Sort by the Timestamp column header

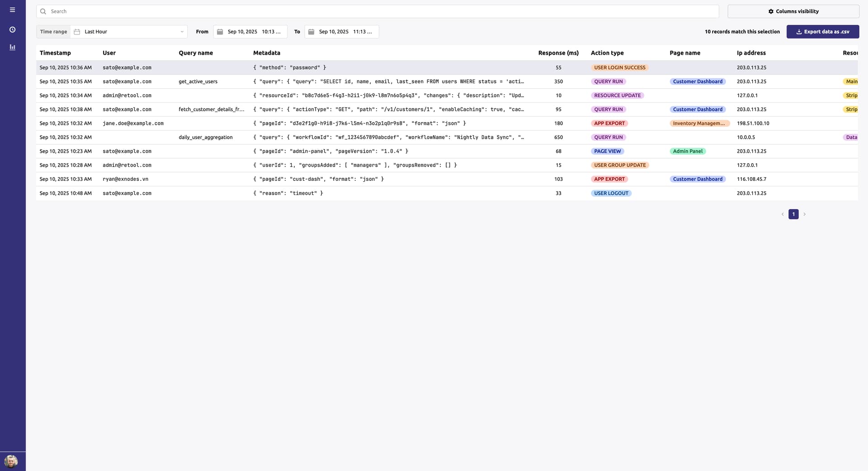[55, 53]
